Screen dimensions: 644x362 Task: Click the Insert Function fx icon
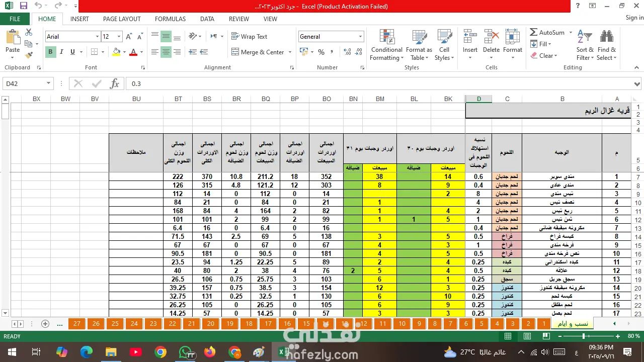tap(114, 83)
